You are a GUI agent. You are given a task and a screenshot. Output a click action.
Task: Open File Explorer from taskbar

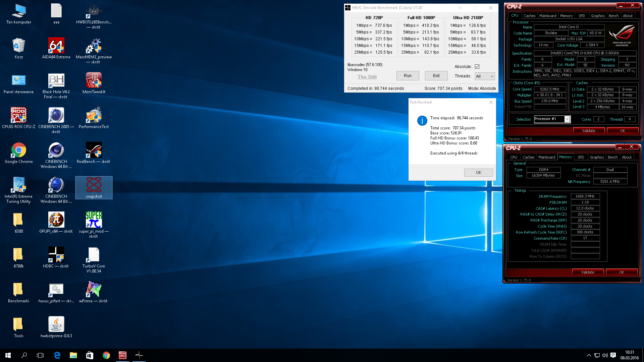coord(73,355)
